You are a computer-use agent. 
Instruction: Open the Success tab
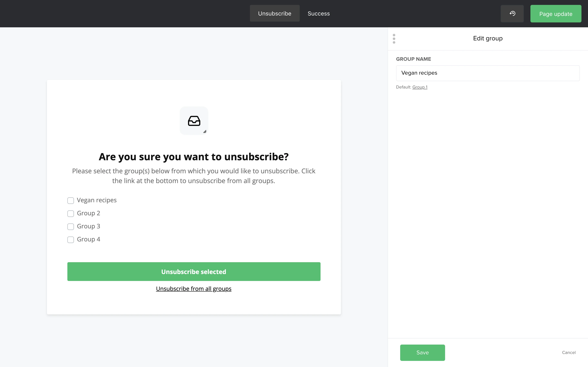(318, 14)
